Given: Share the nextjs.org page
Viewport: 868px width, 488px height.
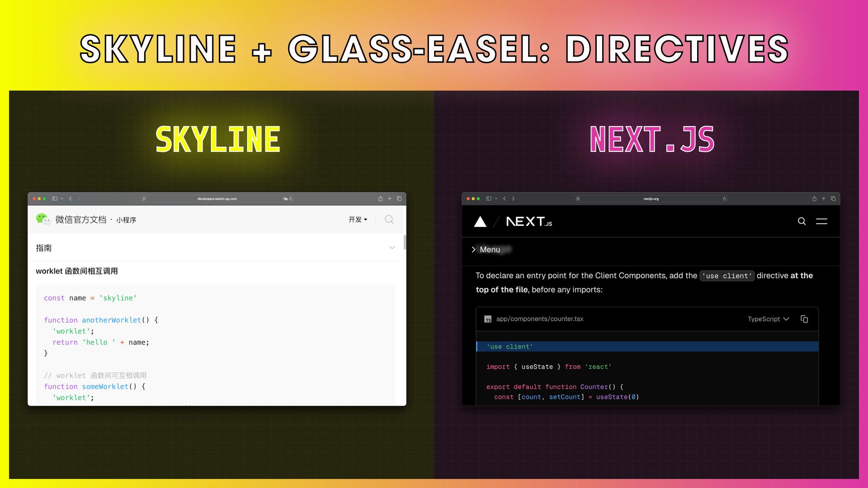Looking at the screenshot, I should 814,198.
